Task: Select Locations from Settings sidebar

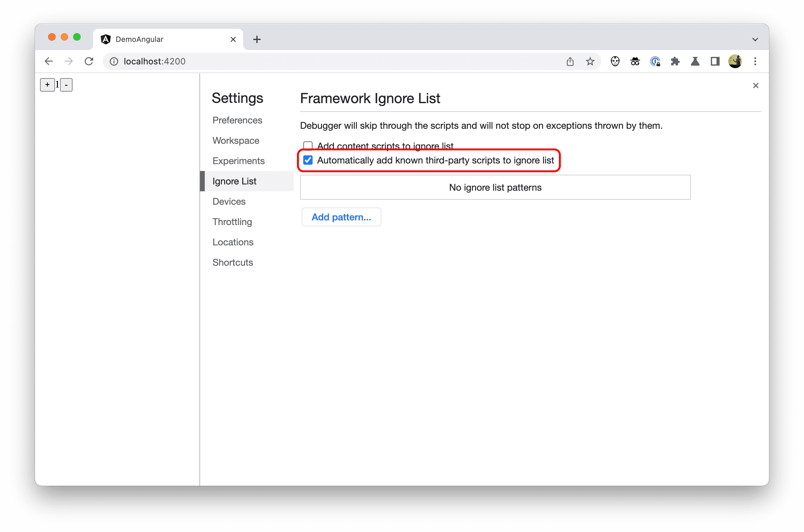Action: click(x=234, y=242)
